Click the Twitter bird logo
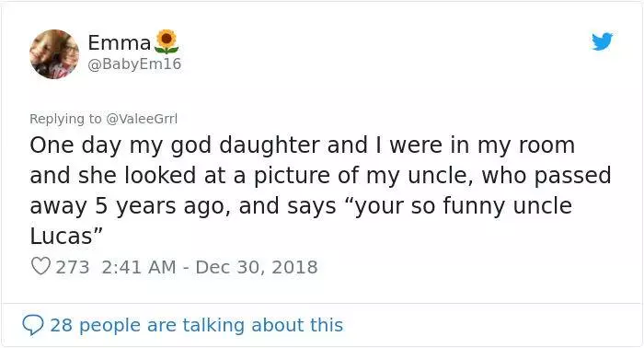644x348 pixels. (x=602, y=41)
